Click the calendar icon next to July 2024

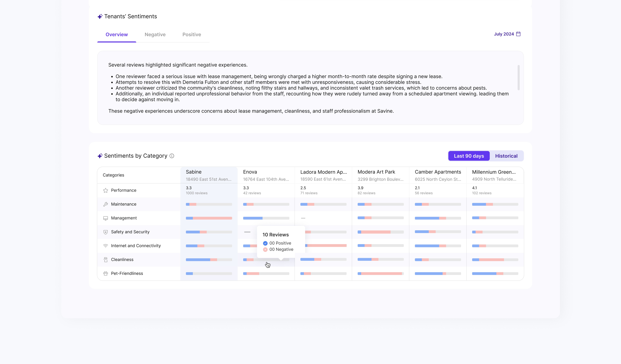[518, 34]
